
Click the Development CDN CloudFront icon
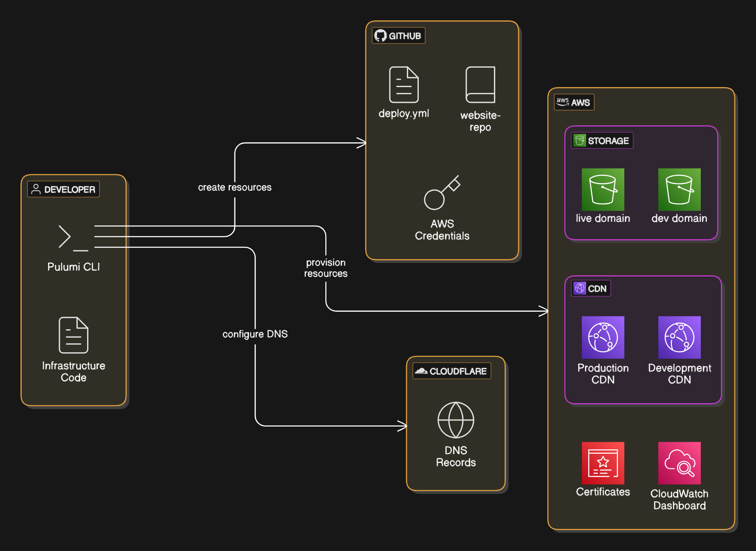point(680,337)
